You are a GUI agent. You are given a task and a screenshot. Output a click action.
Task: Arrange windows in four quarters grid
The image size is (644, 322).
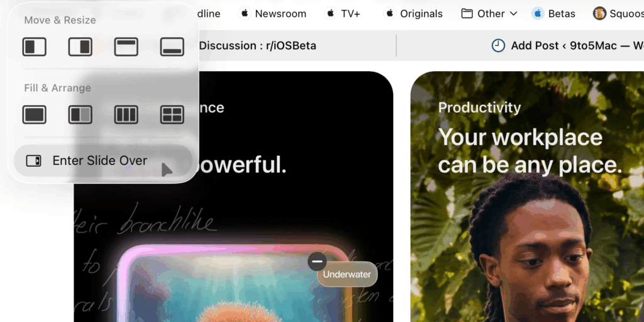coord(172,114)
